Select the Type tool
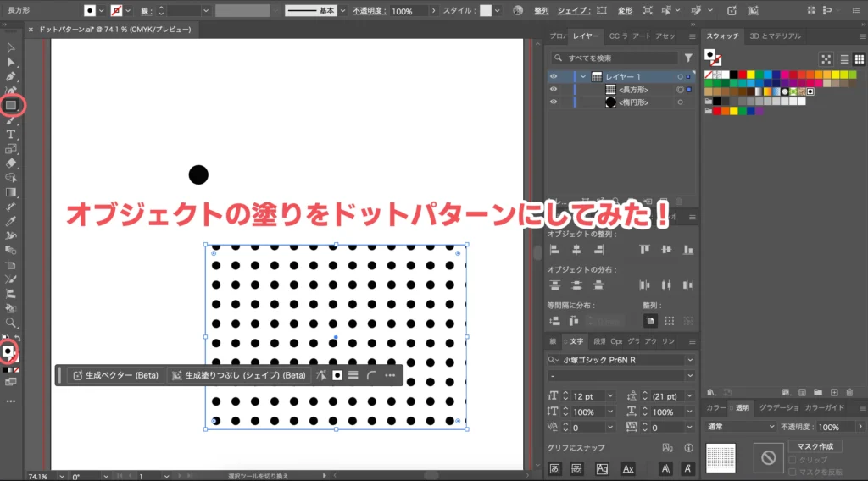 coord(10,135)
